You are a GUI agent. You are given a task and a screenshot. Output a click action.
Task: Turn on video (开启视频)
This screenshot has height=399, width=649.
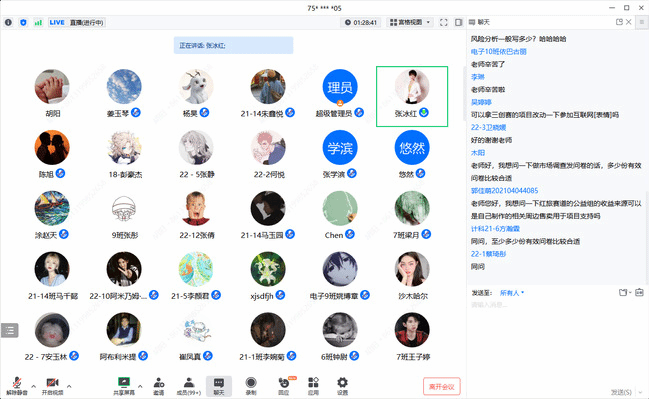tap(52, 386)
